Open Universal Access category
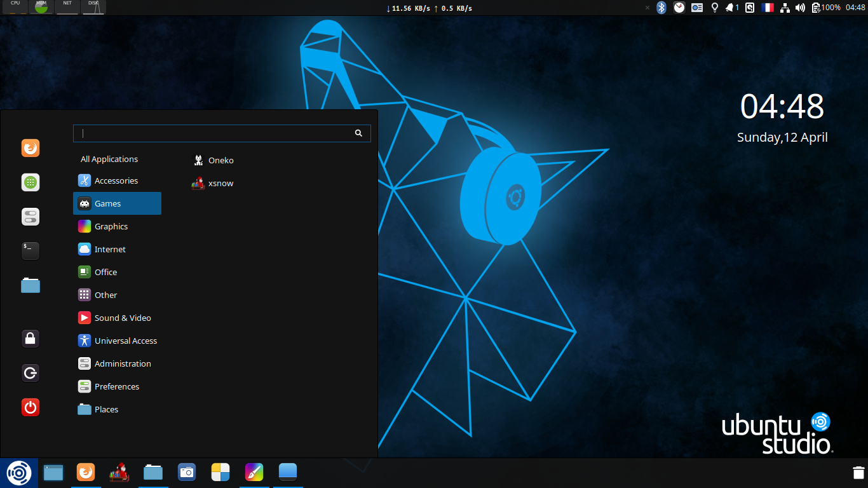The height and width of the screenshot is (488, 868). tap(117, 341)
